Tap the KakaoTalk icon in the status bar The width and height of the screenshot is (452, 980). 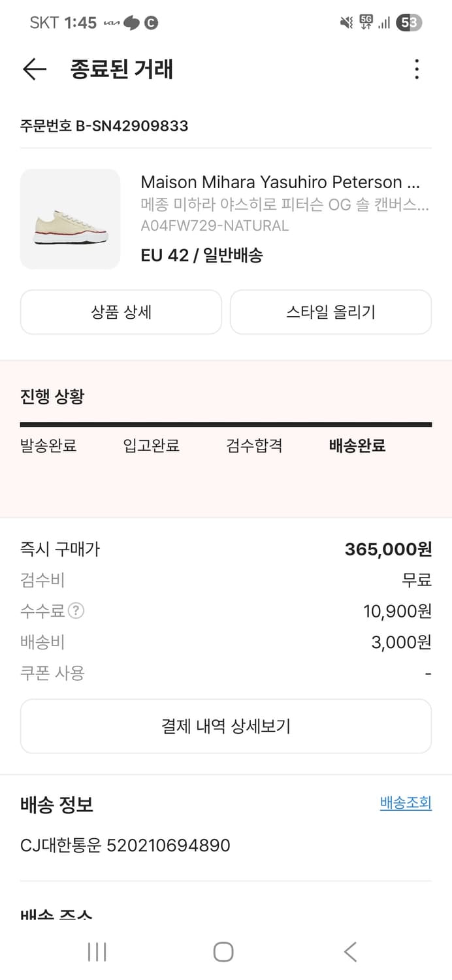(x=131, y=22)
